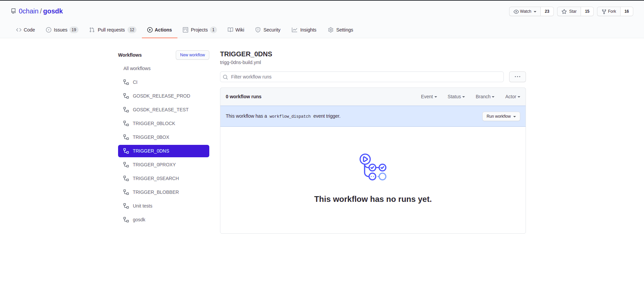Click the Pull requests branch icon
This screenshot has width=644, height=281.
point(92,30)
